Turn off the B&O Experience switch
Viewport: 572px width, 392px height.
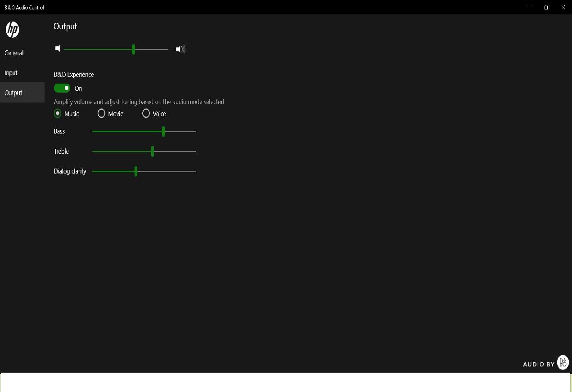(62, 88)
